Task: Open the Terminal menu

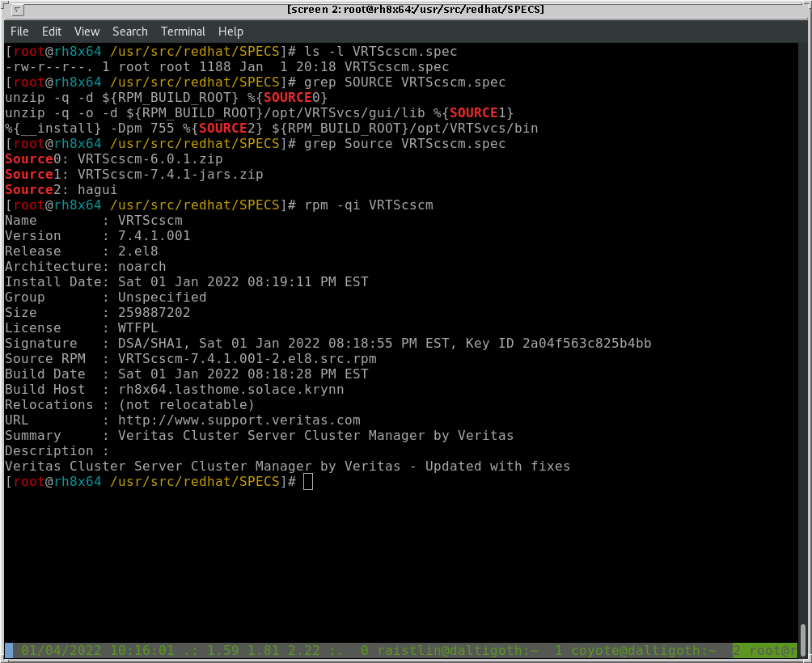Action: click(183, 32)
